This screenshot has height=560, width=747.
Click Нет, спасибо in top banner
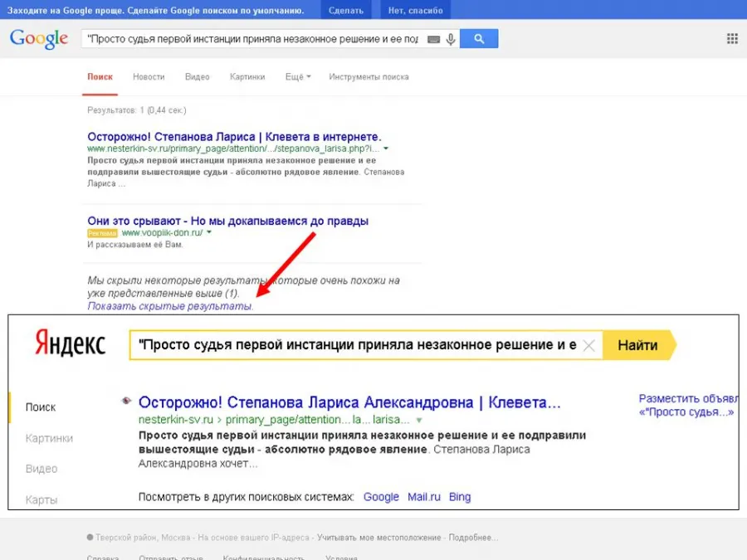416,10
